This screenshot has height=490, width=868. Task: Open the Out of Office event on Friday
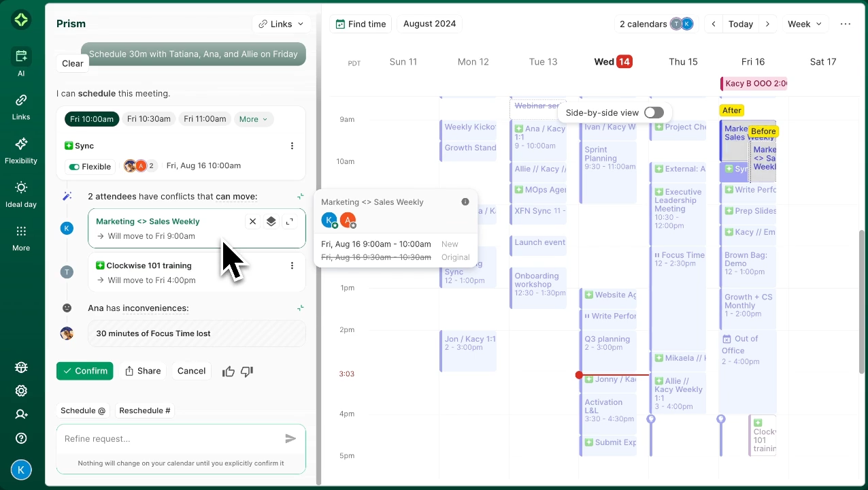pyautogui.click(x=748, y=373)
